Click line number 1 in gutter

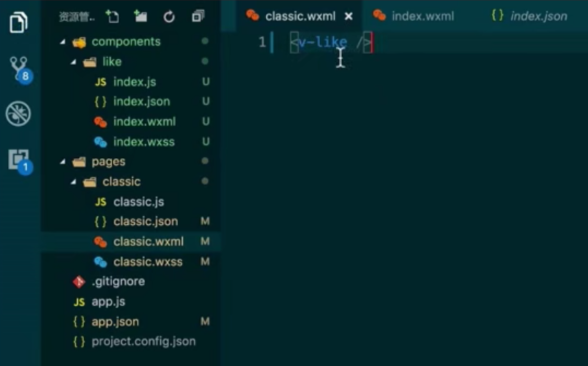pyautogui.click(x=262, y=43)
